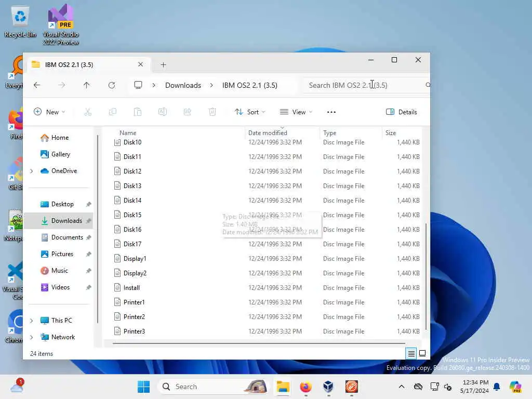The width and height of the screenshot is (532, 399).
Task: Click the This PC monitor icon in address bar
Action: (x=138, y=85)
